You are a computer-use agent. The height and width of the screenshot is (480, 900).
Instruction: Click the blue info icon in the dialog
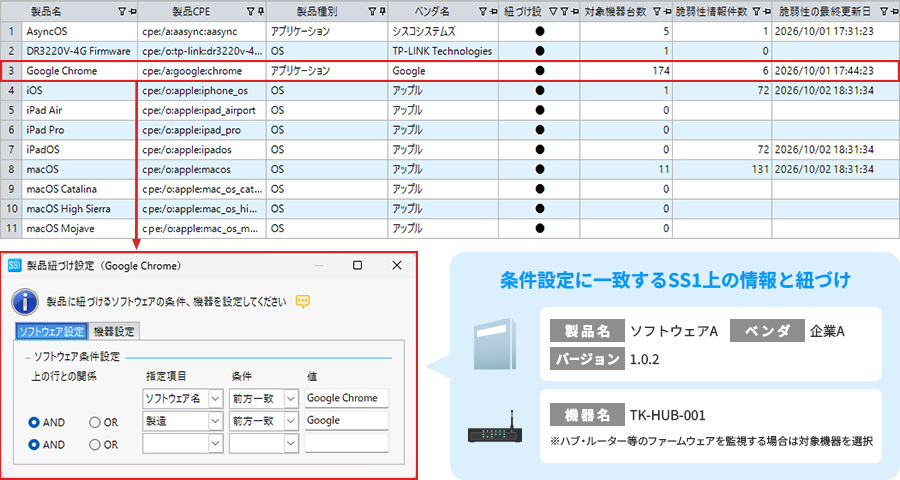tap(25, 302)
